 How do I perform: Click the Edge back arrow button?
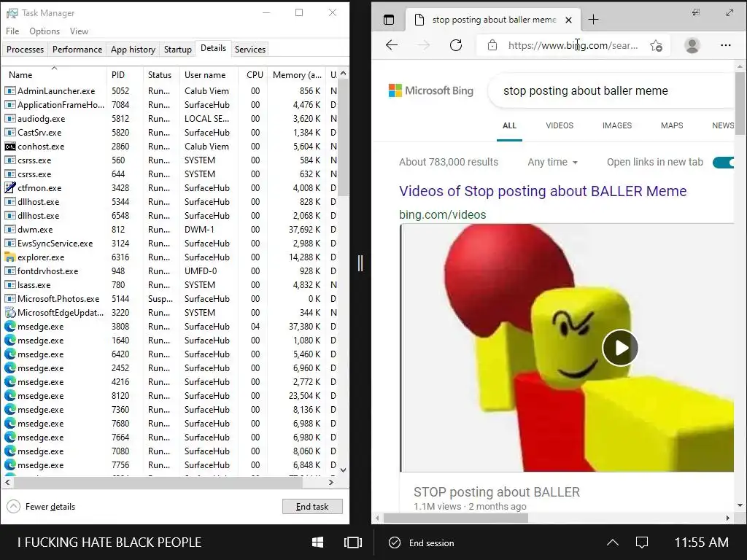click(x=392, y=45)
